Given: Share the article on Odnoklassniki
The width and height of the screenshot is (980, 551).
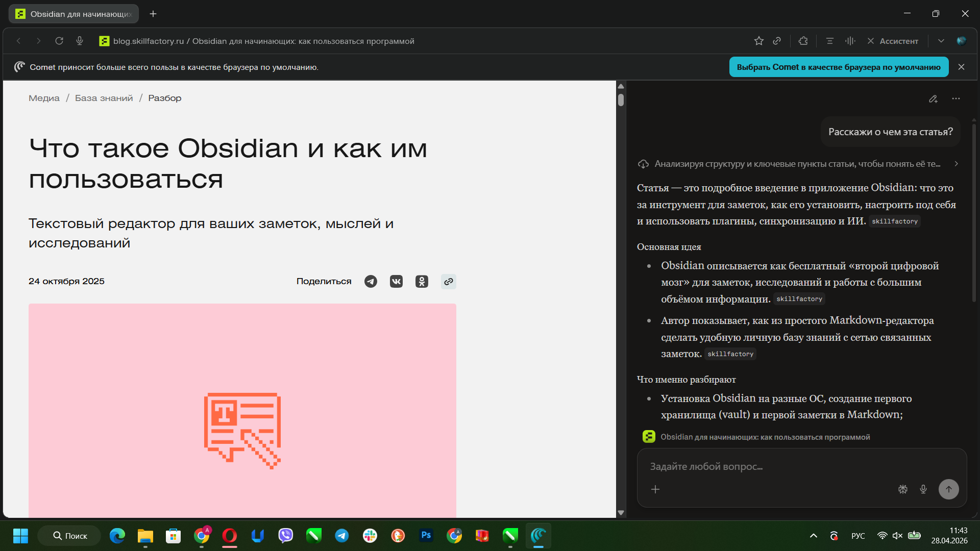Looking at the screenshot, I should (422, 282).
